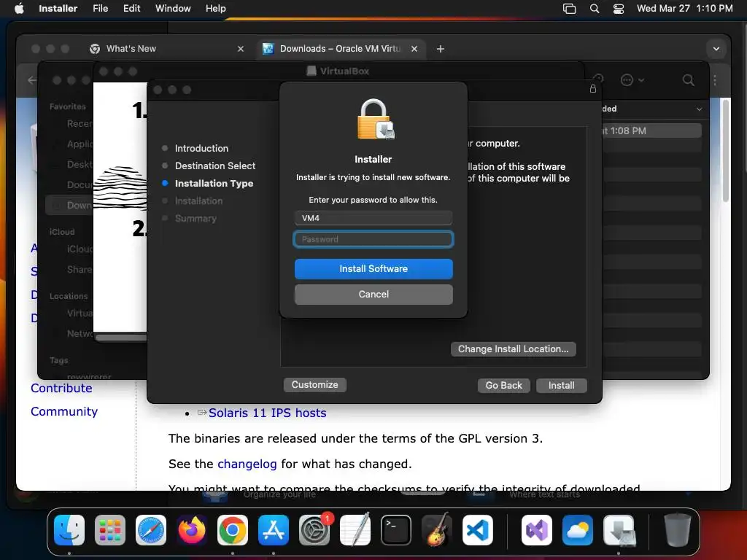Open Control Center in menu bar
This screenshot has height=560, width=747.
[619, 8]
